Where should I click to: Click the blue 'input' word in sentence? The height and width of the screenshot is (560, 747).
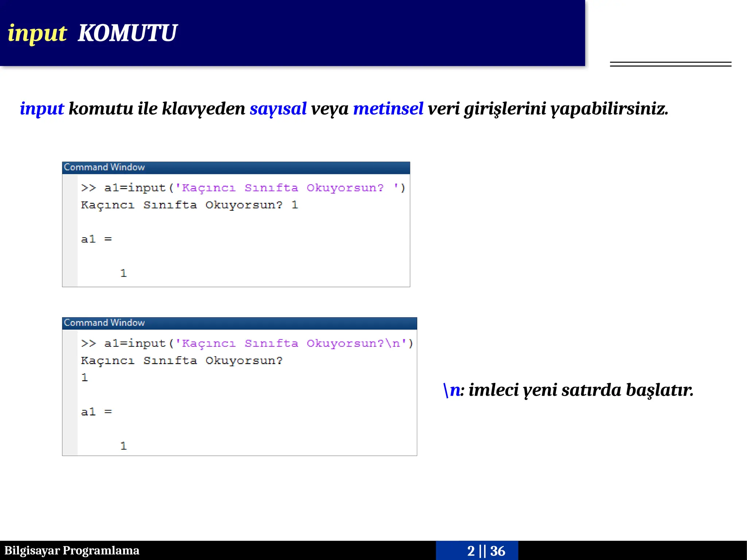pos(42,109)
